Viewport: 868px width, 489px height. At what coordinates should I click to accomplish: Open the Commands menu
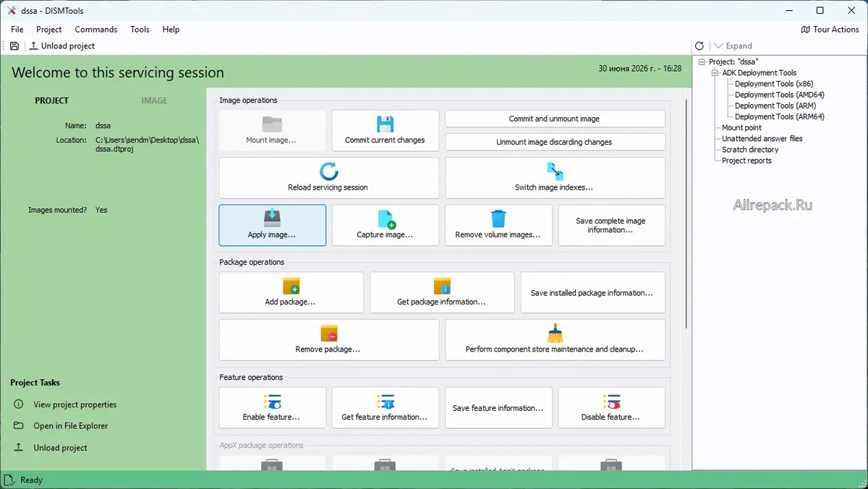96,30
